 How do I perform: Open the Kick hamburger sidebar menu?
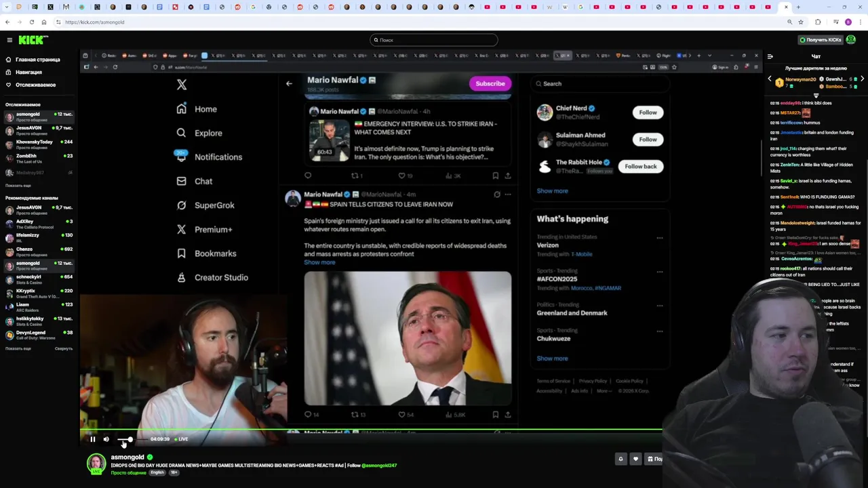(x=9, y=40)
